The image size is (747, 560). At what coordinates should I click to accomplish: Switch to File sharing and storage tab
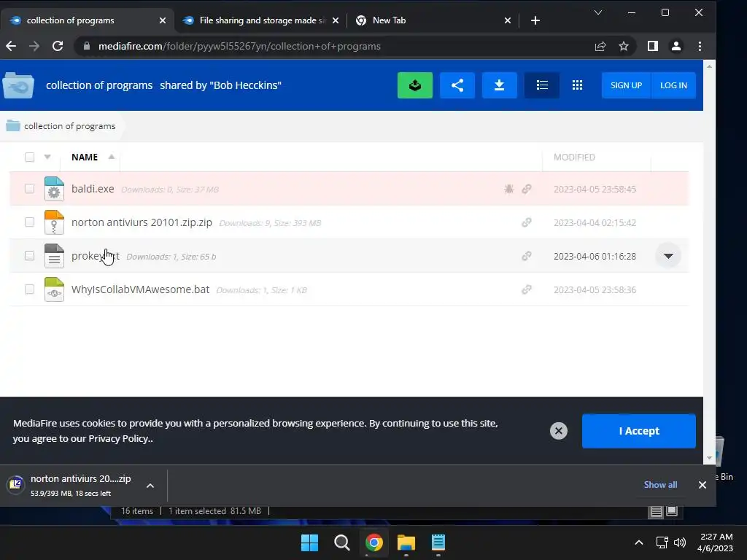tap(262, 20)
